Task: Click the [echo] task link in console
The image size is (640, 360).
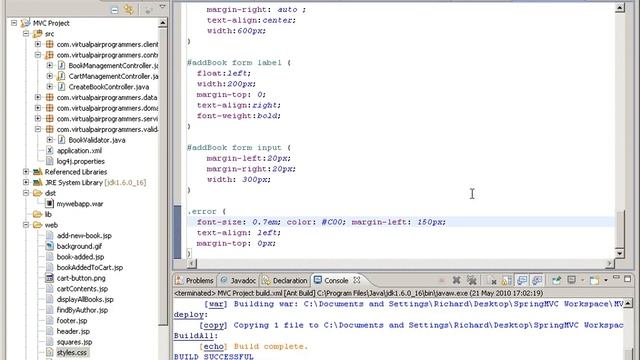Action: (213, 347)
